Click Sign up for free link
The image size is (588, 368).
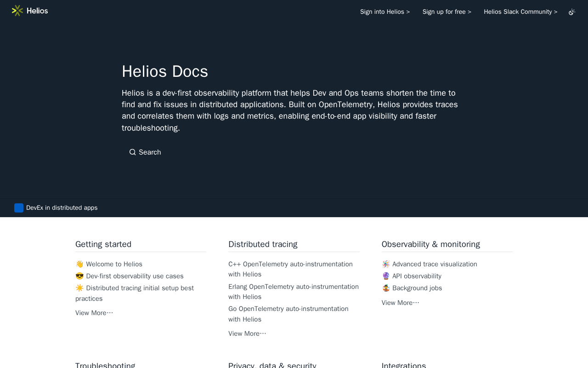[x=447, y=12]
